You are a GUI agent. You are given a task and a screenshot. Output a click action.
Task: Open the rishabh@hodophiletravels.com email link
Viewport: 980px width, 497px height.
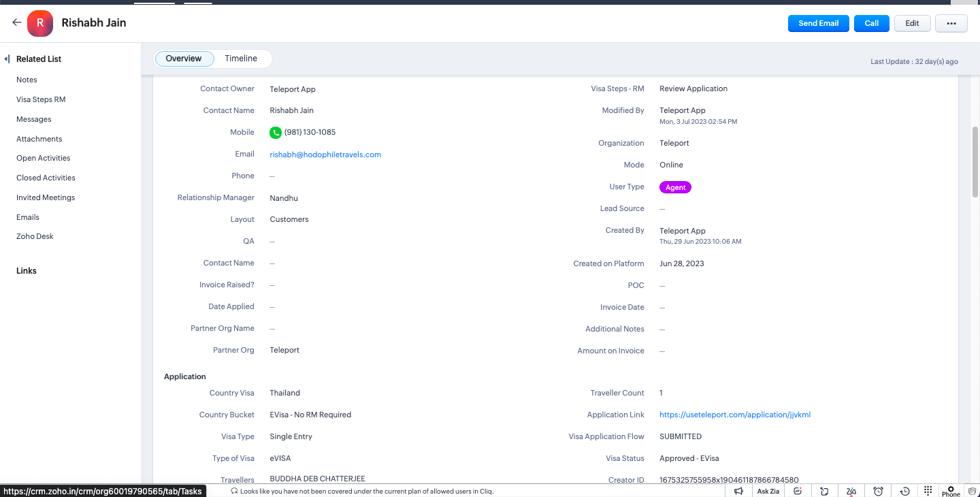(325, 155)
